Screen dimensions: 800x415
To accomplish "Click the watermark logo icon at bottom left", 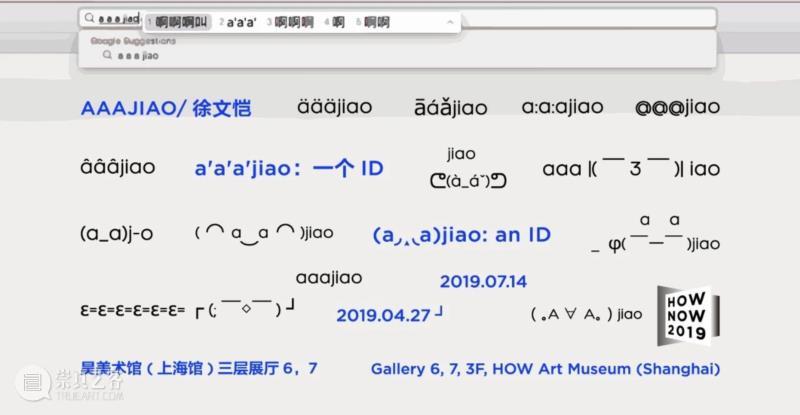I will point(32,383).
